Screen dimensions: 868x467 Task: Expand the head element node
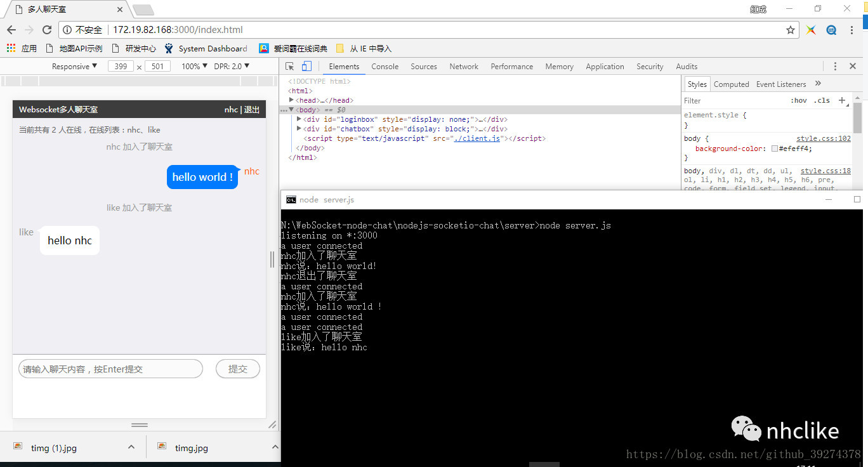292,100
